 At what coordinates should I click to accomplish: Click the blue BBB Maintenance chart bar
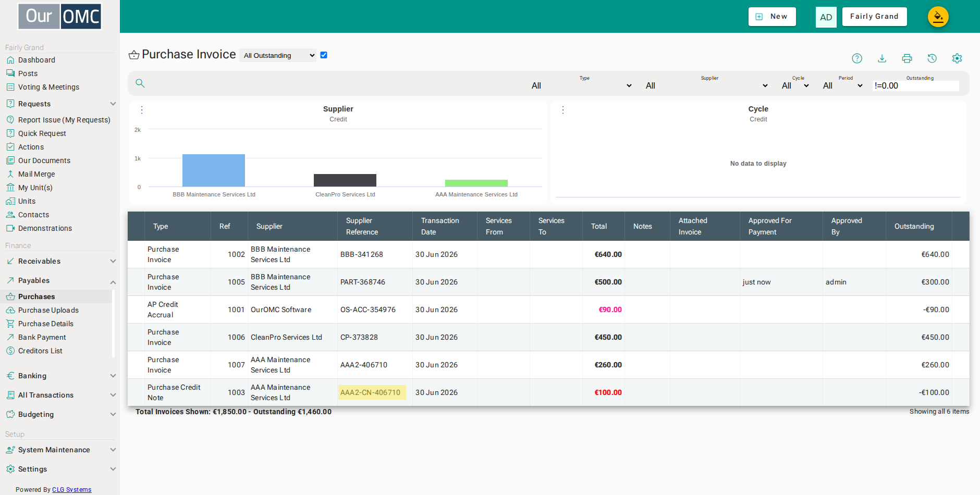coord(214,170)
